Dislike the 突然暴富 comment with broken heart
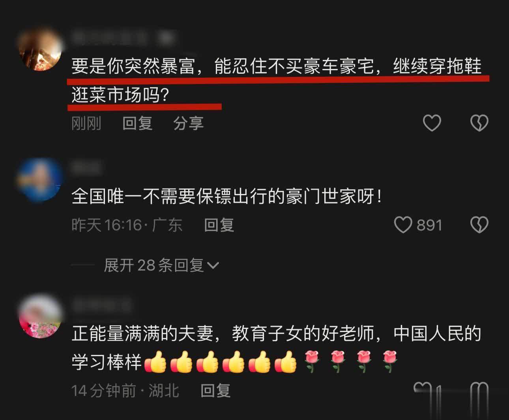This screenshot has height=420, width=509. point(479,123)
